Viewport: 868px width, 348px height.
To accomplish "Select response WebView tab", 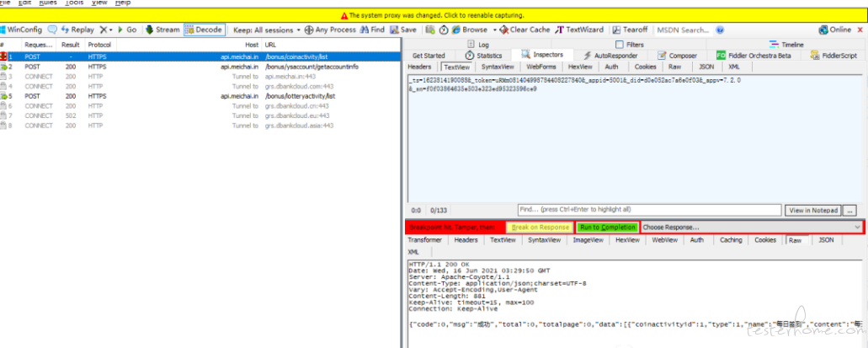I will [x=664, y=240].
